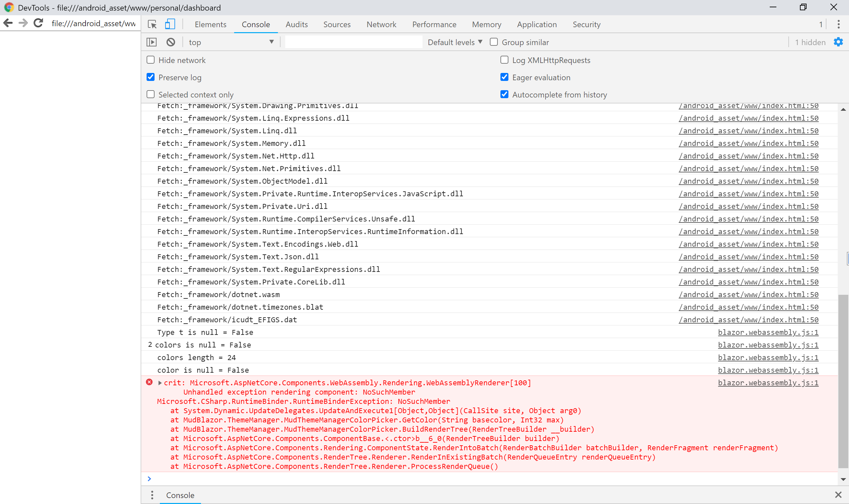Expand the crit WebAssemblyRenderer error details

click(160, 382)
